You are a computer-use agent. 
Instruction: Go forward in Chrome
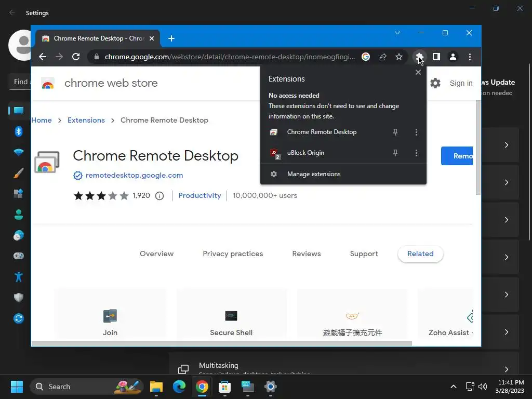[59, 57]
